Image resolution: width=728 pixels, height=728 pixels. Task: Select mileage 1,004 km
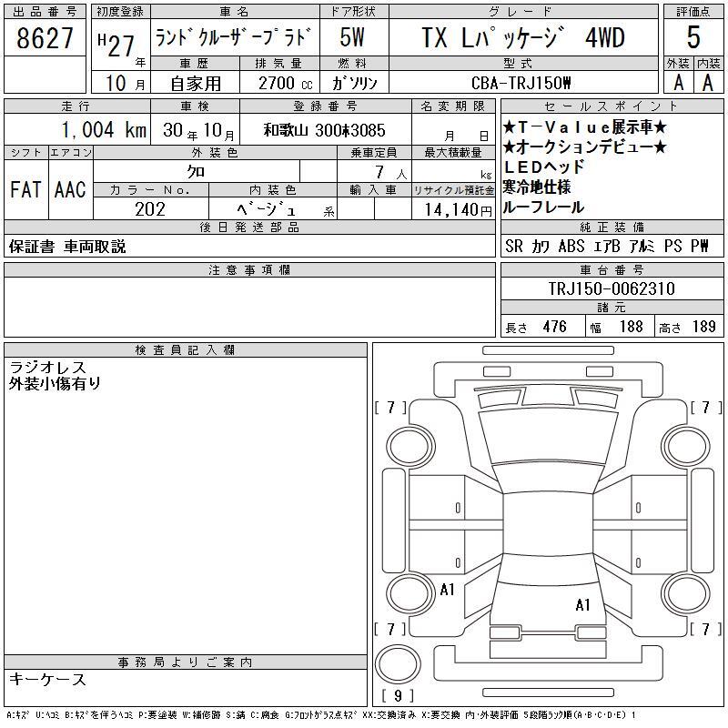(x=104, y=130)
